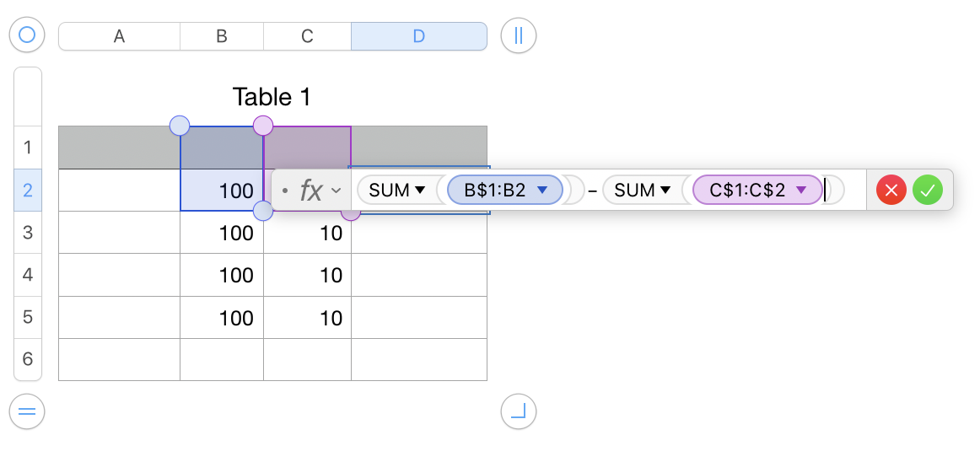Cancel the formula with red X button
980x462 pixels.
click(891, 191)
